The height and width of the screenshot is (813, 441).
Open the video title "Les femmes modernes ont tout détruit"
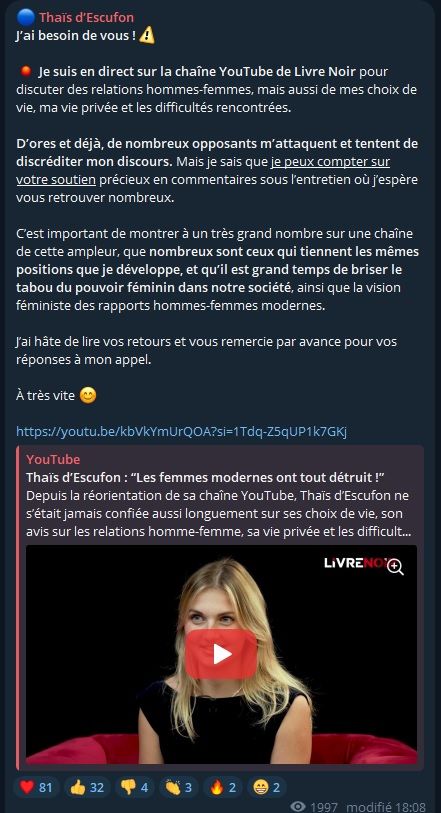(208, 477)
